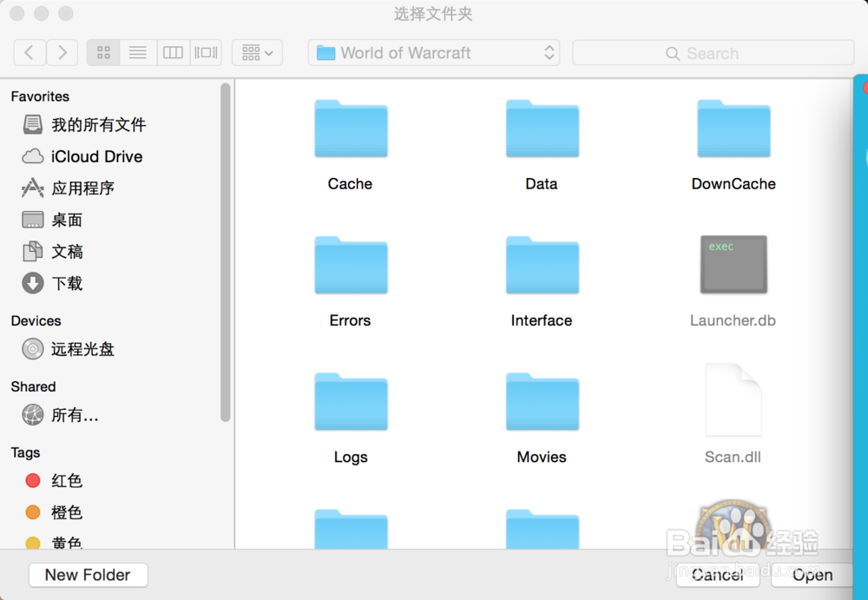The image size is (868, 600).
Task: Click the Devices section header
Action: [36, 320]
